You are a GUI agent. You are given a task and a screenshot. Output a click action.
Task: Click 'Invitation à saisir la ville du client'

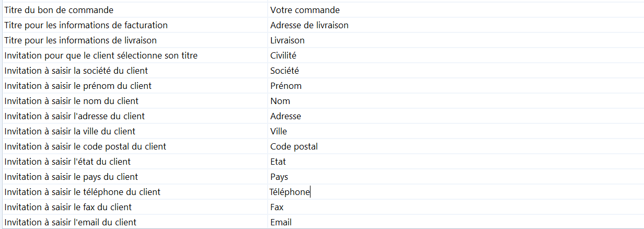70,131
